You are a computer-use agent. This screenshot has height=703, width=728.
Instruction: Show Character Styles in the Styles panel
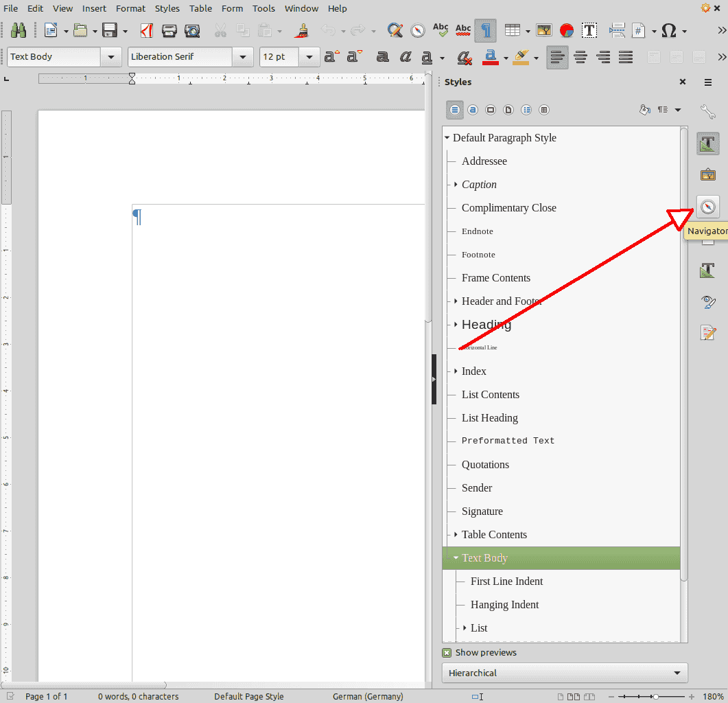pos(473,110)
